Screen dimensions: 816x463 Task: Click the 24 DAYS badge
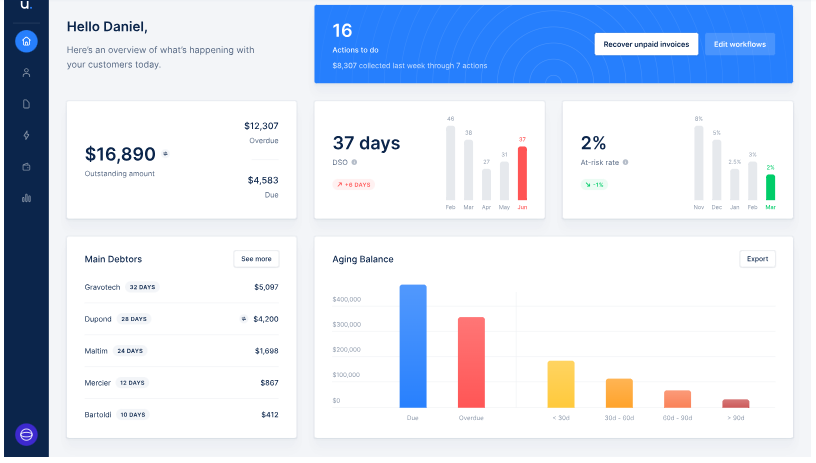click(x=130, y=351)
